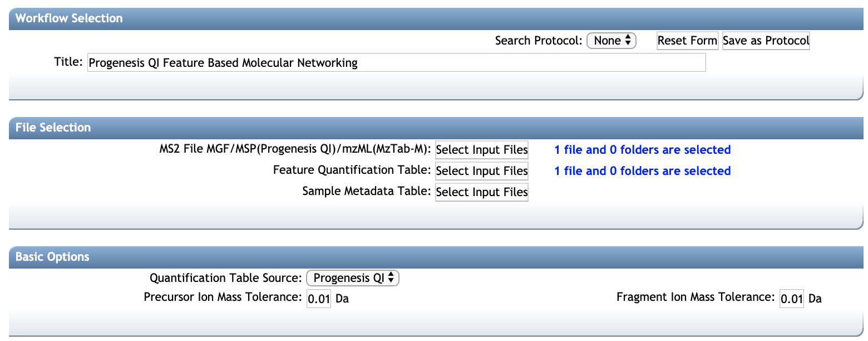Select input files for MS2 File

pos(482,150)
